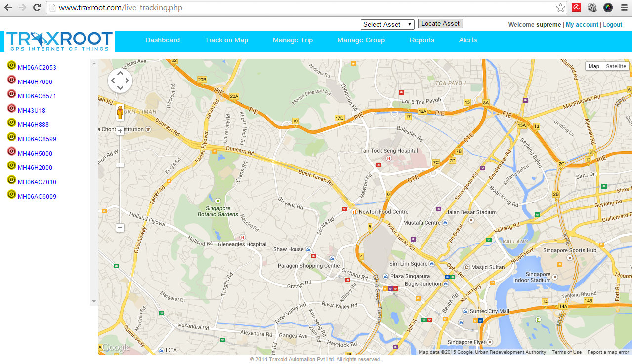632x364 pixels.
Task: Switch to Map view type
Action: coord(594,66)
